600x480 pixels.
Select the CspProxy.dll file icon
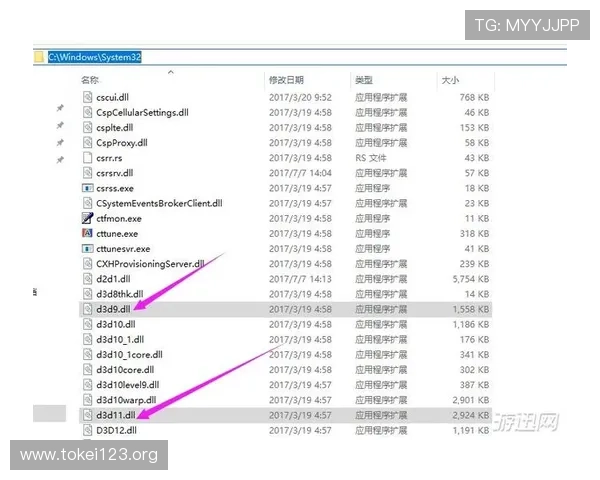88,143
